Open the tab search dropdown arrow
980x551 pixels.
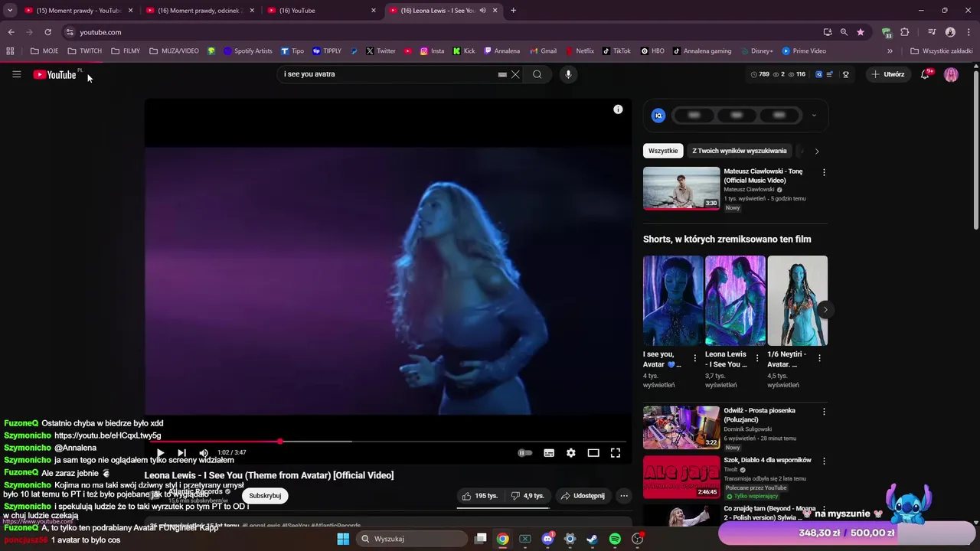[10, 11]
